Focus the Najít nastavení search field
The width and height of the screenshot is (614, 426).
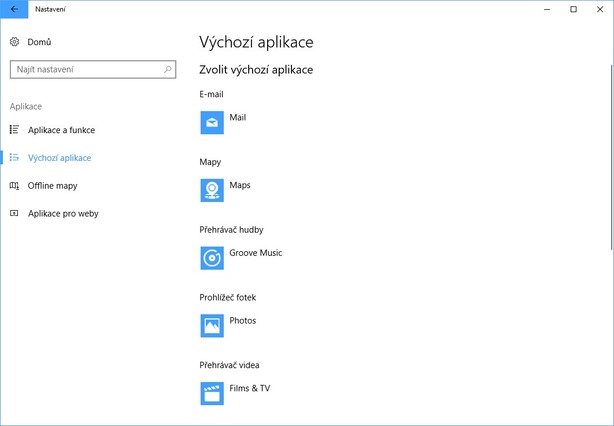(x=85, y=70)
